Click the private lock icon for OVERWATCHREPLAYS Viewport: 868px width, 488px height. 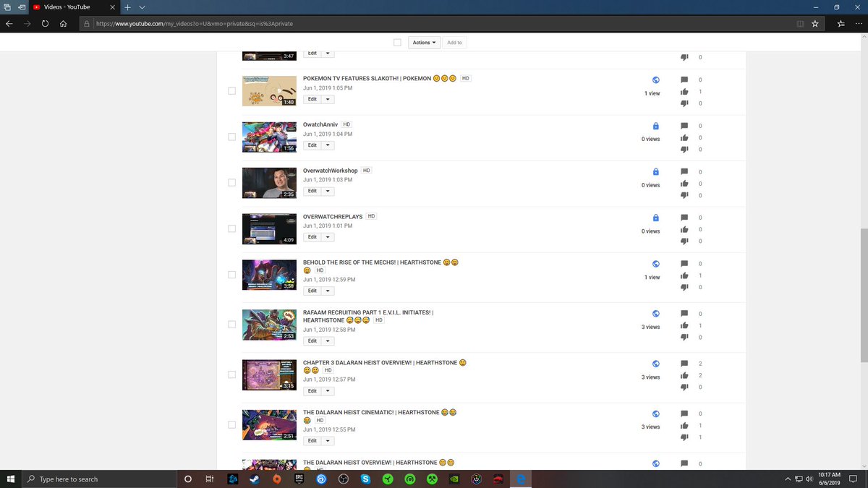655,218
